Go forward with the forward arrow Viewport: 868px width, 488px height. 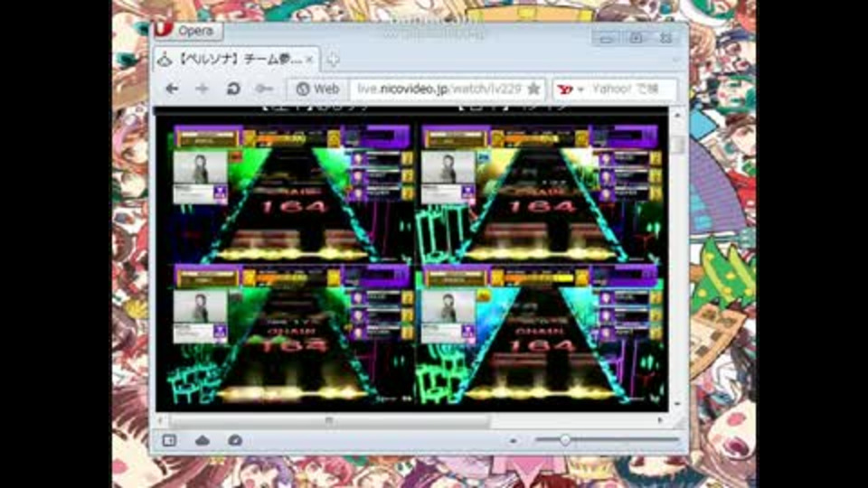click(x=202, y=89)
